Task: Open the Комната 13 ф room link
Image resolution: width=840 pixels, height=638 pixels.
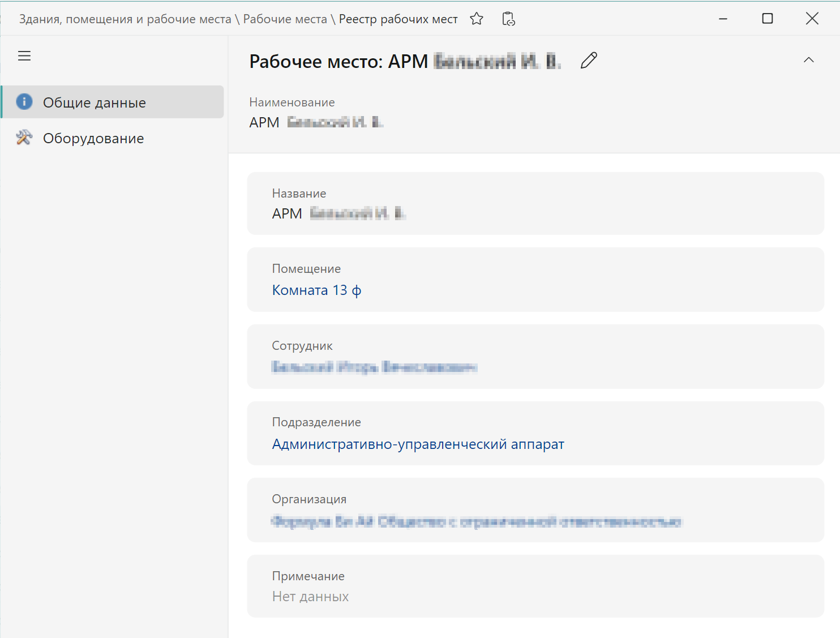Action: coord(316,290)
